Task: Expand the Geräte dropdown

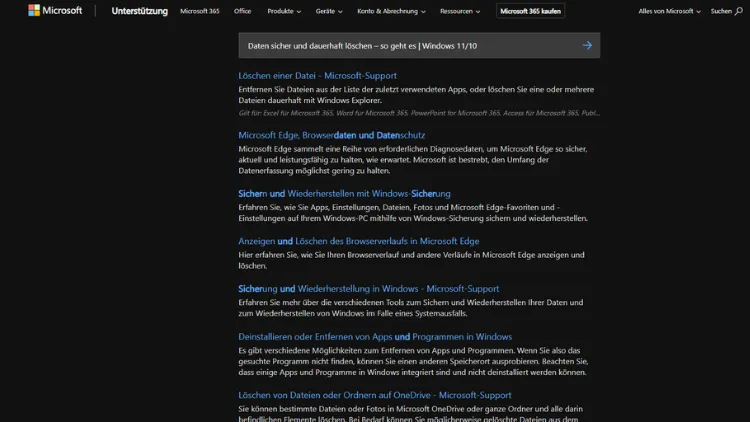Action: [329, 11]
